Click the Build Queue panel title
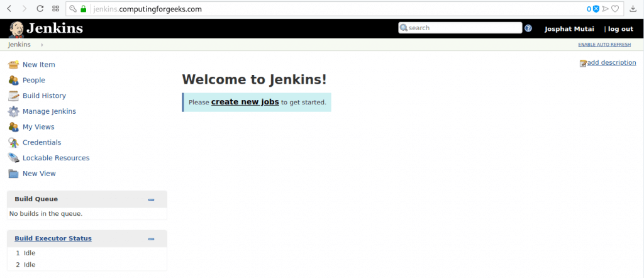The width and height of the screenshot is (644, 278). point(36,199)
